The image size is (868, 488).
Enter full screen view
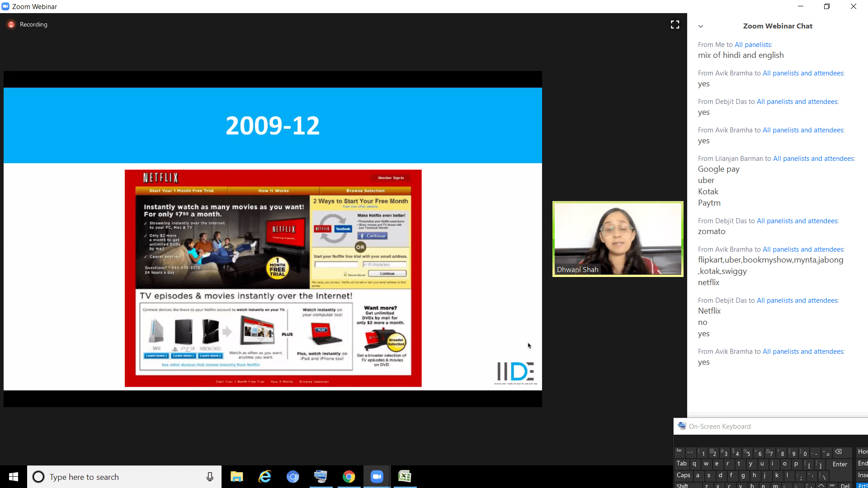coord(675,24)
